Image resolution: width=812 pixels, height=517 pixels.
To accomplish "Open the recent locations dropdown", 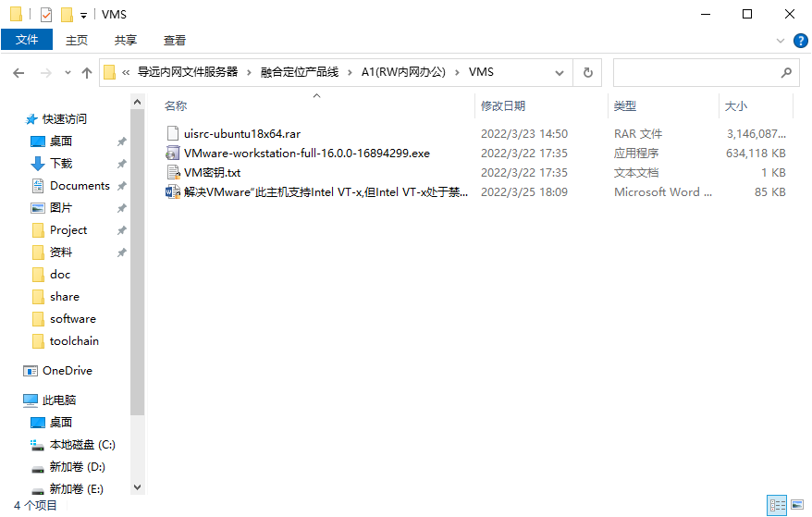I will click(x=68, y=73).
